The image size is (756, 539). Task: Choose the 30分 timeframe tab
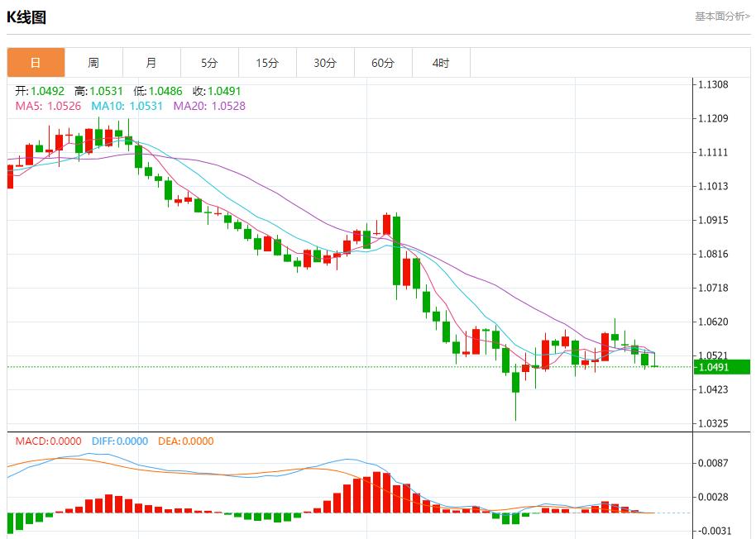tap(325, 63)
